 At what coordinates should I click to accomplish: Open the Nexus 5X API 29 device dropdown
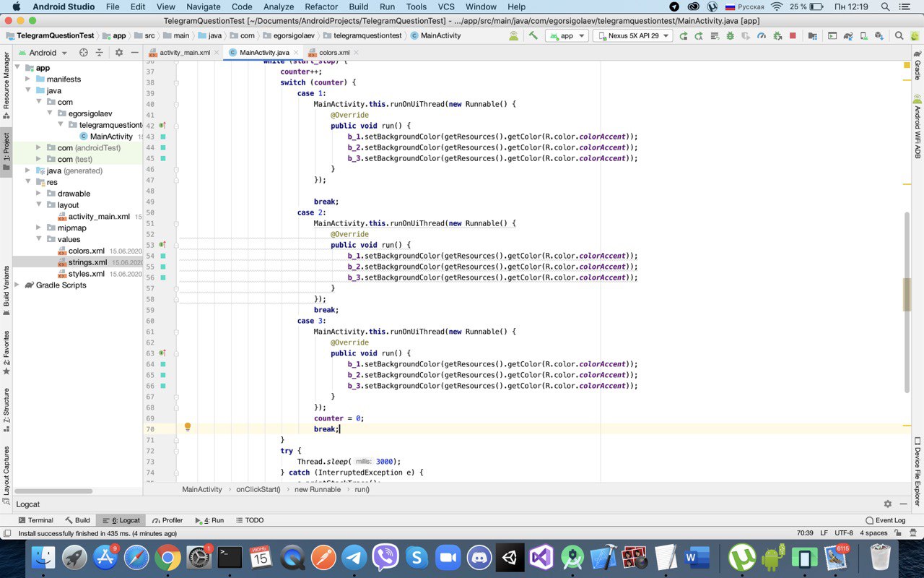coord(632,35)
